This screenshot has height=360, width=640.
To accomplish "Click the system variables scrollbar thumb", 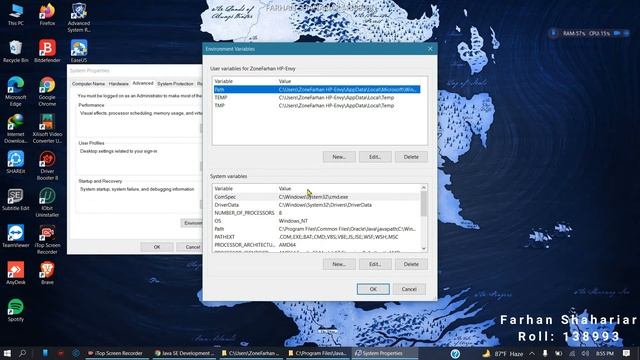I will pos(424,203).
